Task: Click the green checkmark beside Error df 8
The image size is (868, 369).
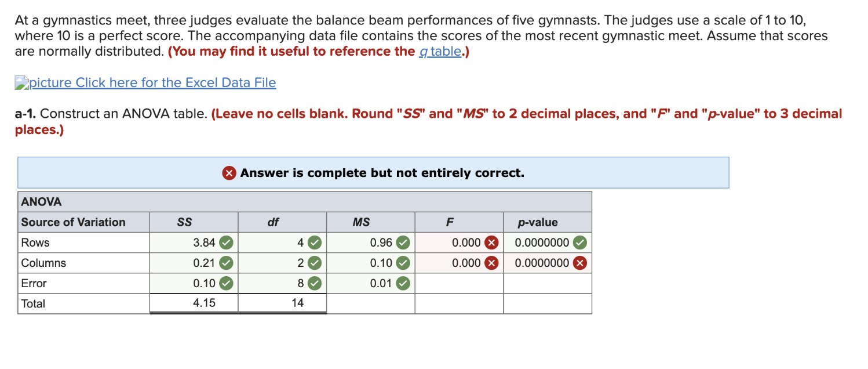Action: tap(316, 283)
